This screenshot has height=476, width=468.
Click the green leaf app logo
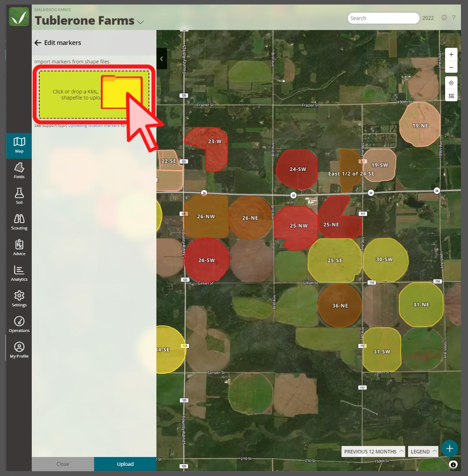pos(19,17)
